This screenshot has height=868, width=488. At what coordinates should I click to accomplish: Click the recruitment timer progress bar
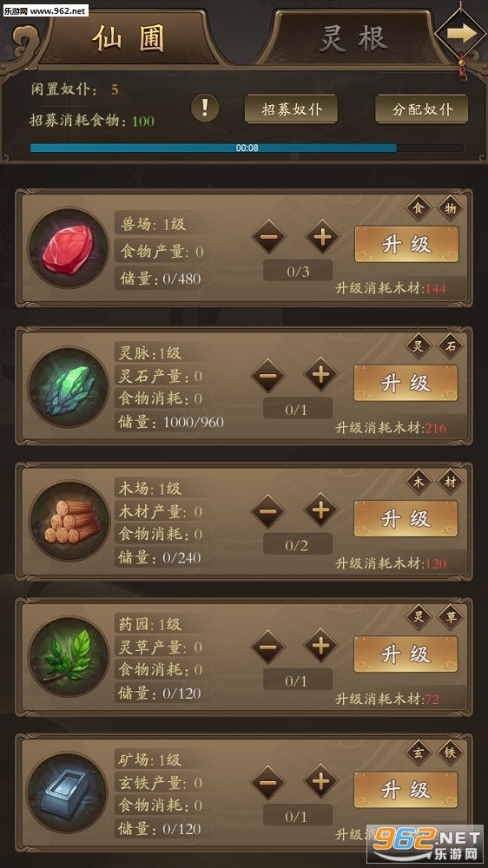pos(247,148)
